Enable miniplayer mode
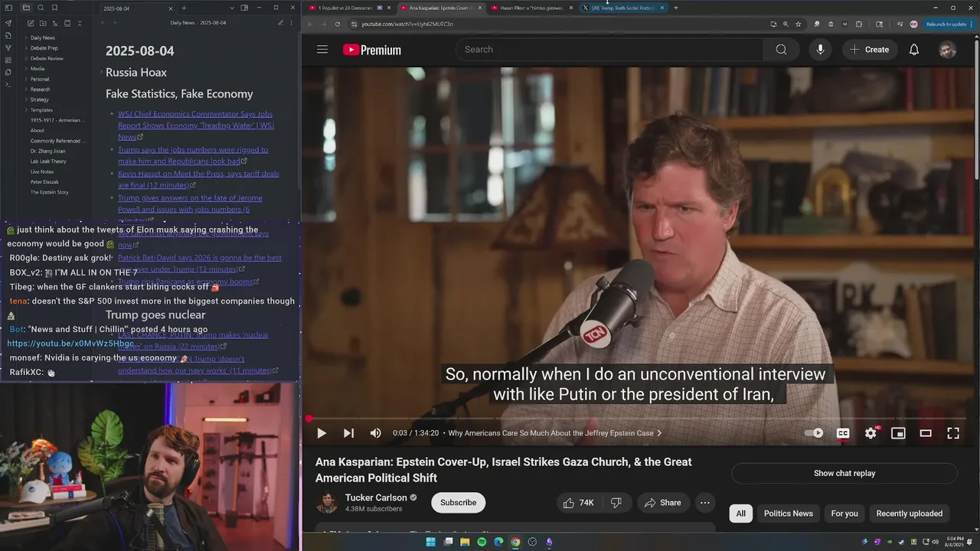 (898, 433)
